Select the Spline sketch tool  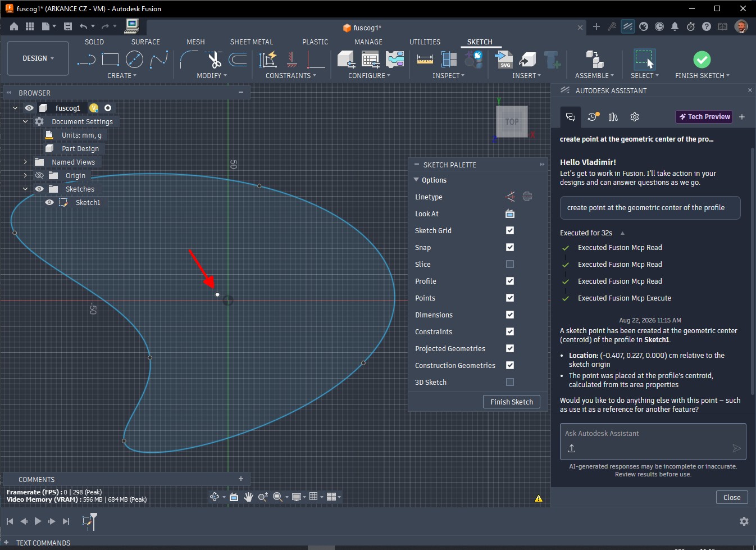coord(159,60)
